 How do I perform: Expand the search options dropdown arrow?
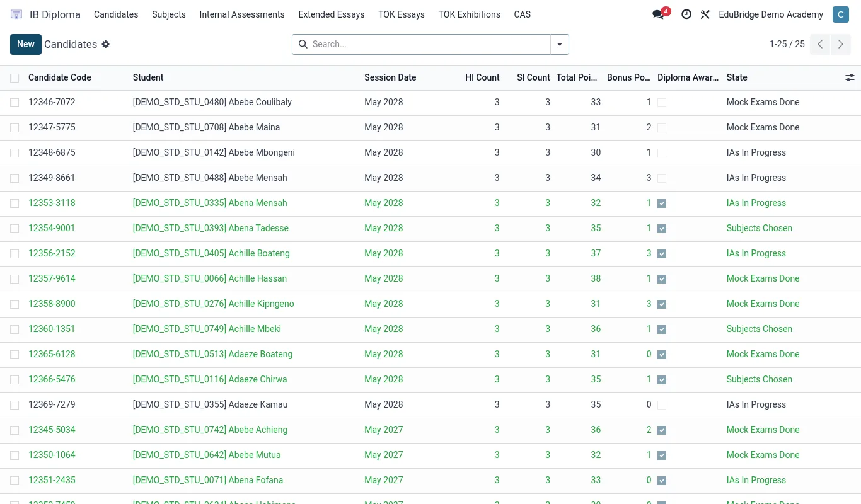(x=560, y=44)
